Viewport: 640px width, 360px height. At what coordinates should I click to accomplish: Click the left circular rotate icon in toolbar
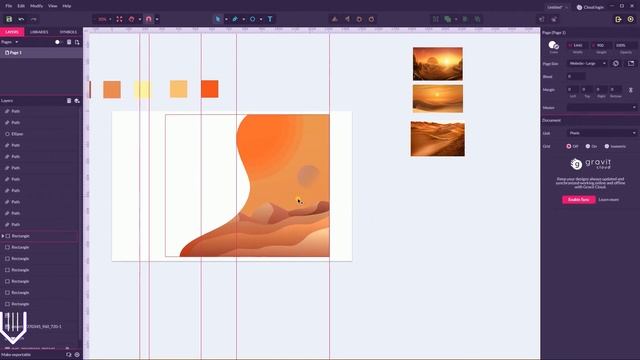pos(359,19)
